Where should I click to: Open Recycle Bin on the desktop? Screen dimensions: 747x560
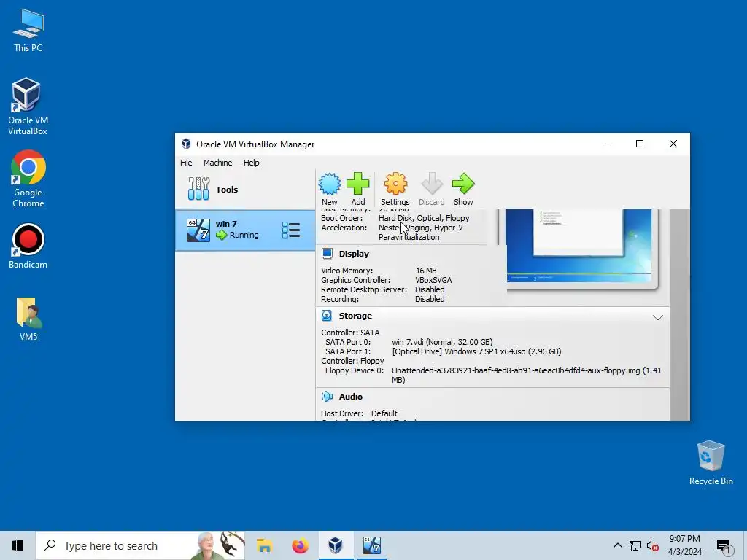(711, 463)
